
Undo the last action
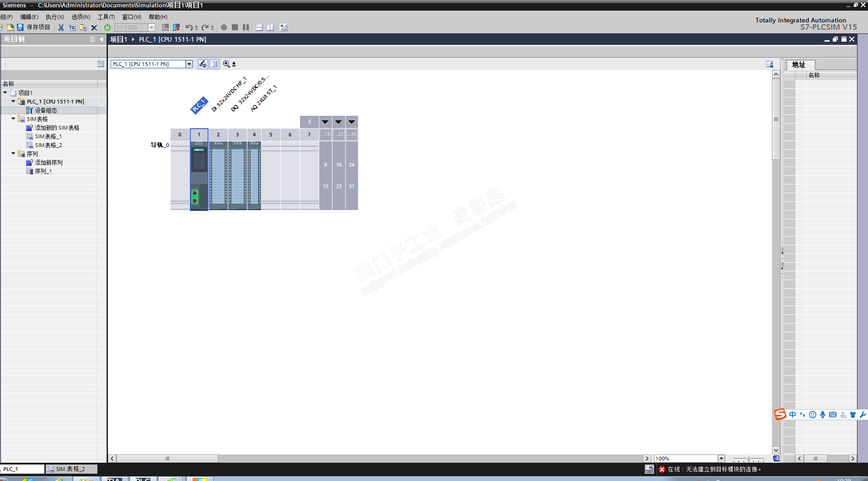click(x=188, y=27)
